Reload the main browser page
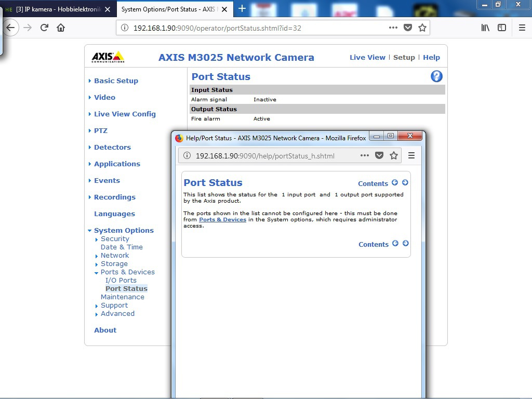Screen dimensions: 532x399 pos(44,28)
